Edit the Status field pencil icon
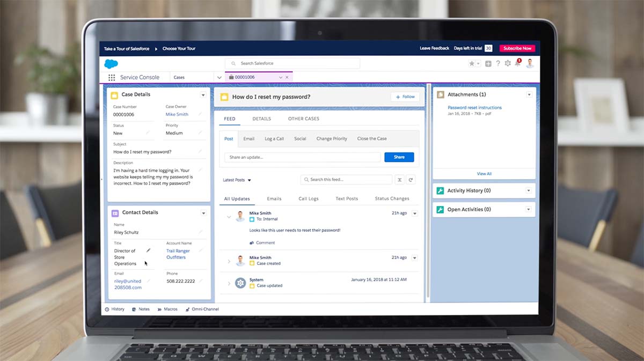Image resolution: width=644 pixels, height=361 pixels. [148, 133]
